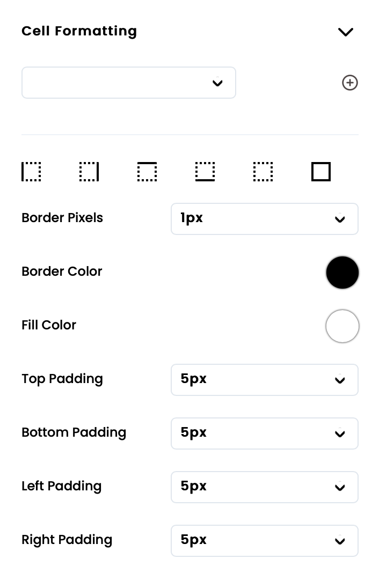
Task: Click the Fill Color label
Action: pyautogui.click(x=49, y=325)
